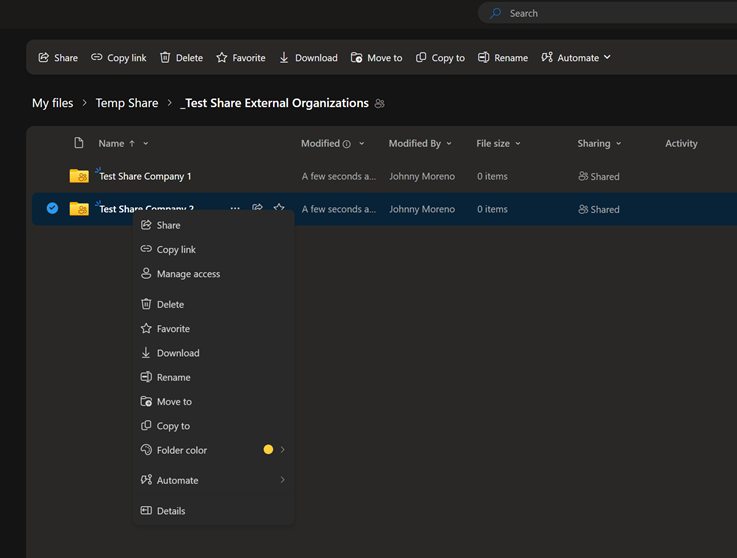This screenshot has height=558, width=737.
Task: Go to Temp Share breadcrumb
Action: [127, 103]
